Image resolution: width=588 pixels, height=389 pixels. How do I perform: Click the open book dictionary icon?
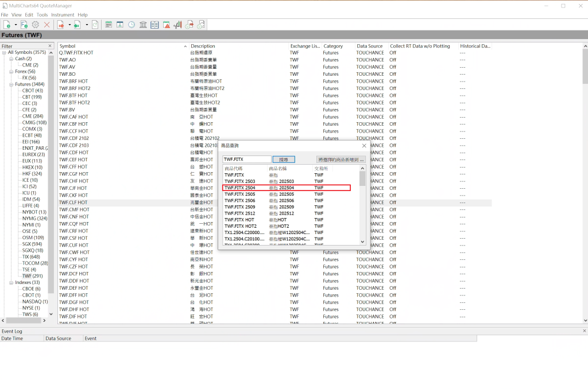[x=154, y=25]
